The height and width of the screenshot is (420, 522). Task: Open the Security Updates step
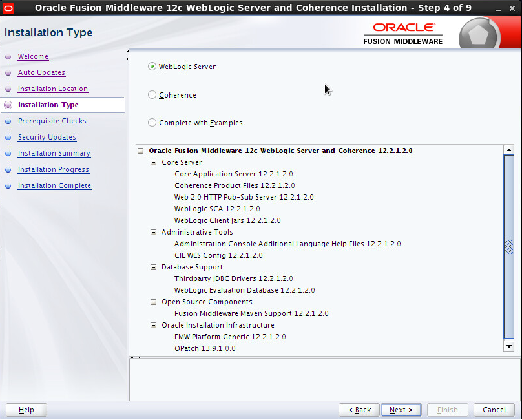47,137
